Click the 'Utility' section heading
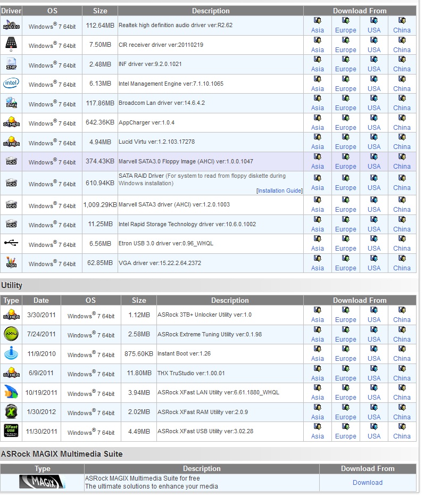The width and height of the screenshot is (424, 504). pyautogui.click(x=12, y=285)
